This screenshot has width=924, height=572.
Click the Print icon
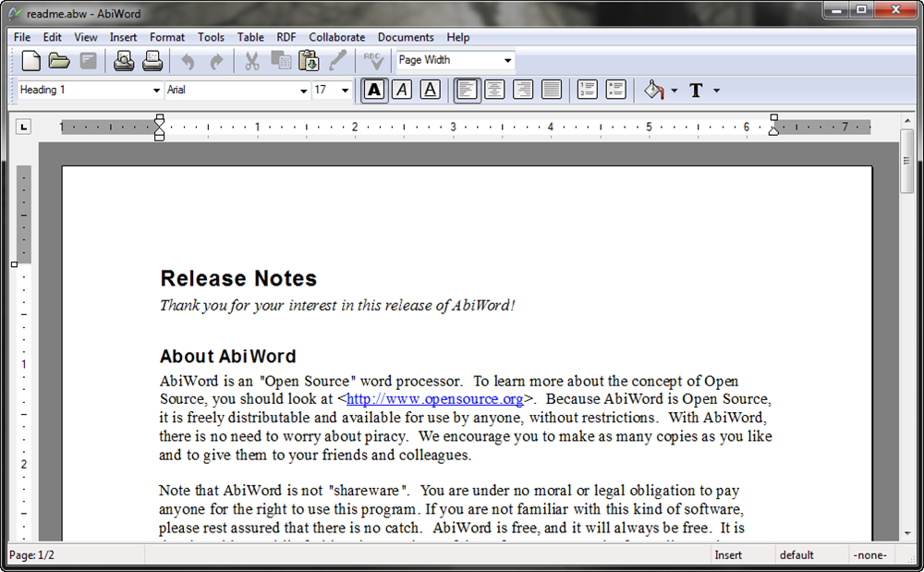[x=152, y=61]
